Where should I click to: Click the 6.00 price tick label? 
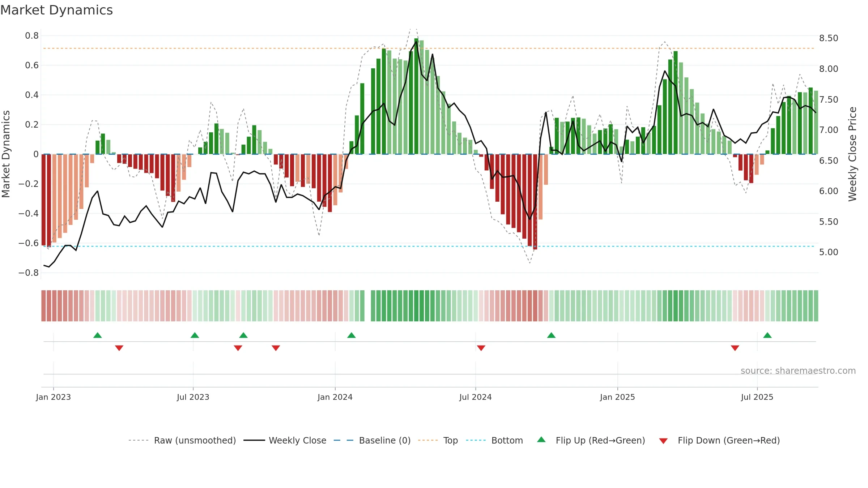[x=829, y=191]
